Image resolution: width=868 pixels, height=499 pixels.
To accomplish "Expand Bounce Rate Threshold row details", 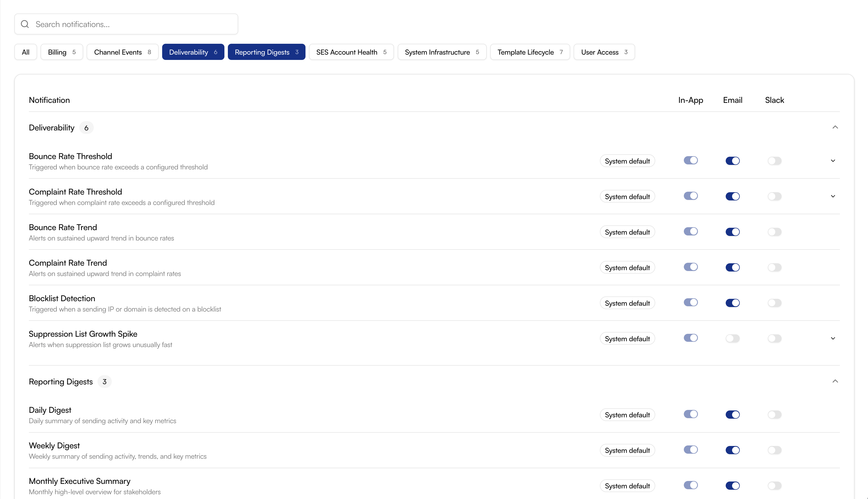I will 833,161.
